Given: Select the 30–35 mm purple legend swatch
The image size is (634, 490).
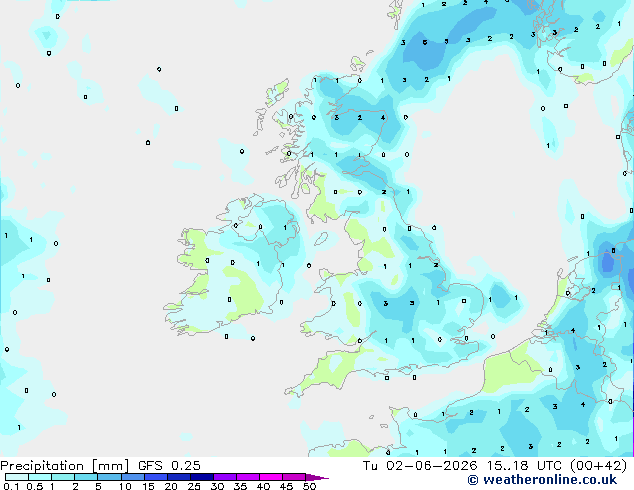Looking at the screenshot, I should pyautogui.click(x=225, y=477).
